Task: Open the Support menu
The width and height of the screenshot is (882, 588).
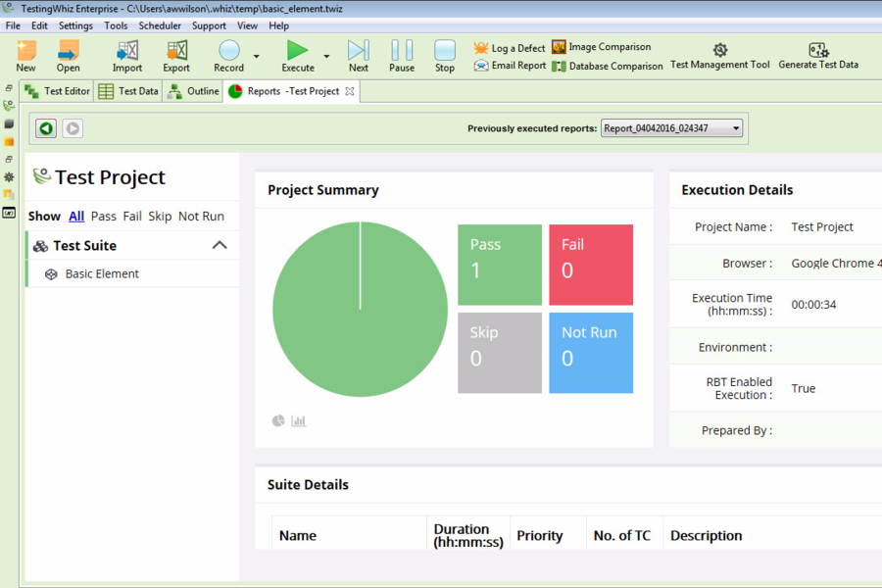Action: coord(209,25)
